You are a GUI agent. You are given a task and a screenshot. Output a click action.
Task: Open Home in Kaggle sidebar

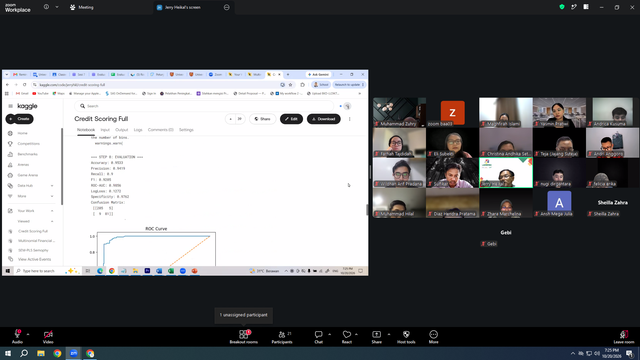coord(22,133)
